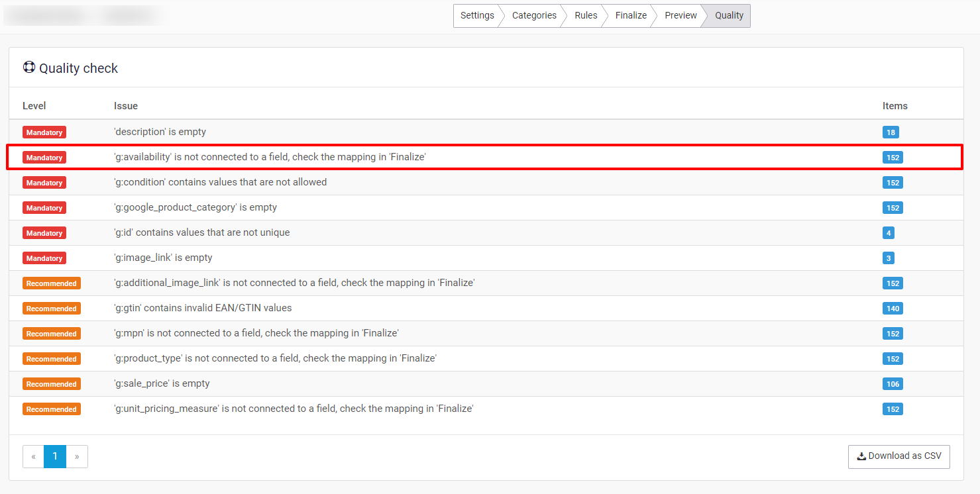Click the 18 items count badge
This screenshot has height=494, width=980.
point(891,132)
